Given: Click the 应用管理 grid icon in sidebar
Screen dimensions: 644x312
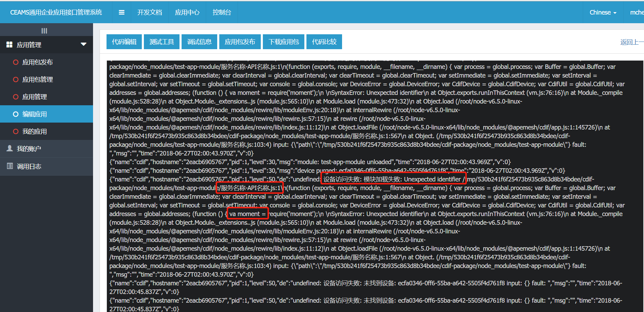Looking at the screenshot, I should pyautogui.click(x=9, y=45).
